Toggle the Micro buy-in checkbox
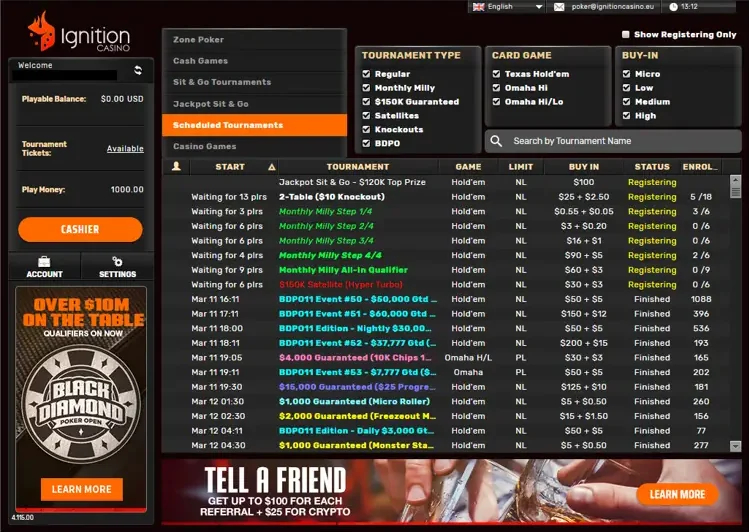 (x=626, y=74)
